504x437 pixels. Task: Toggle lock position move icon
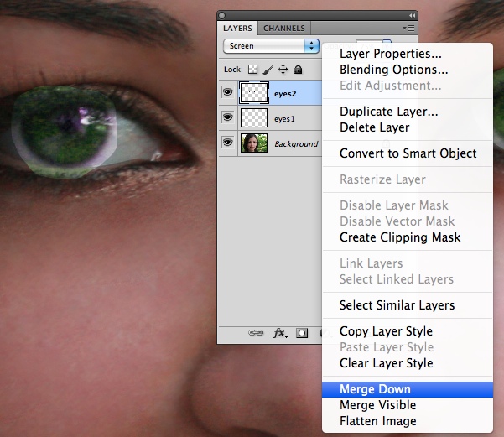point(283,70)
